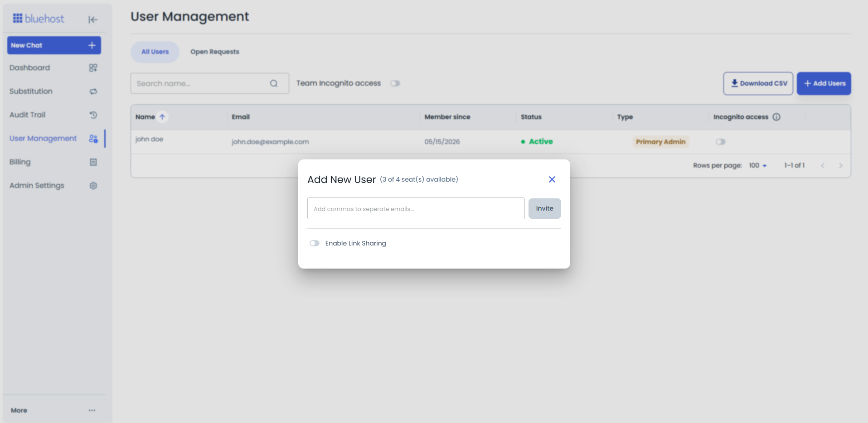
Task: Sort by Name using the arrow icon
Action: (162, 117)
